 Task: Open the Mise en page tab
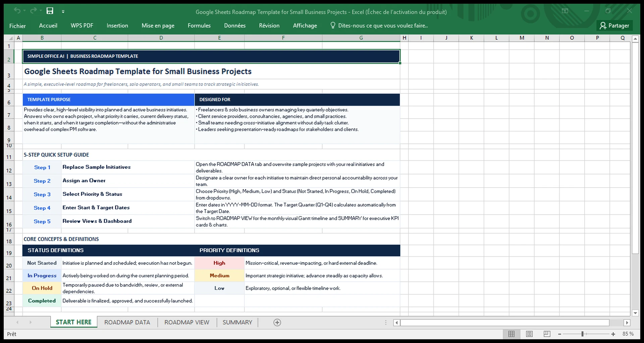[158, 26]
